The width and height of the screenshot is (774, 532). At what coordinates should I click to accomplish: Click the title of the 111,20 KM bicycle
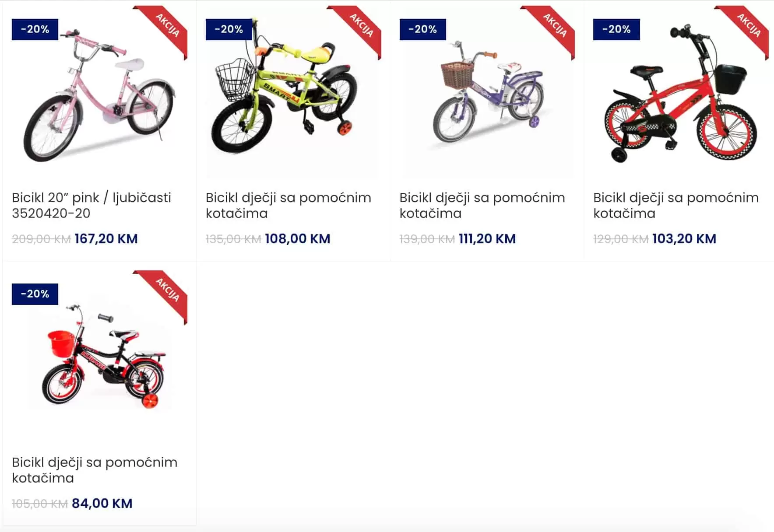pos(482,205)
